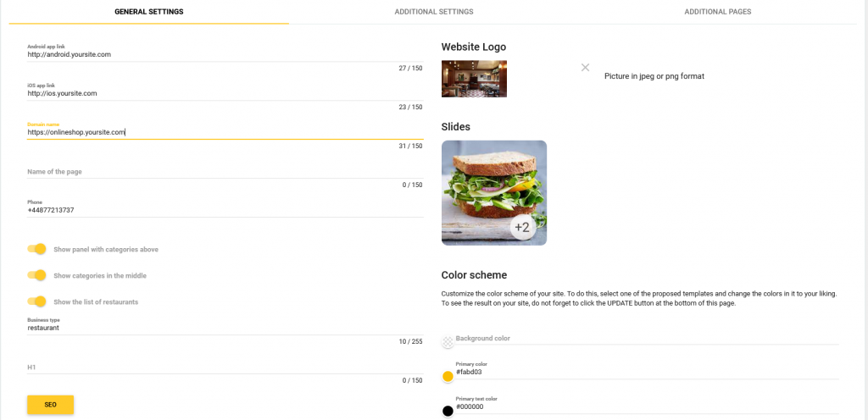The width and height of the screenshot is (868, 420).
Task: Toggle Show panel with categories above
Action: [x=36, y=249]
